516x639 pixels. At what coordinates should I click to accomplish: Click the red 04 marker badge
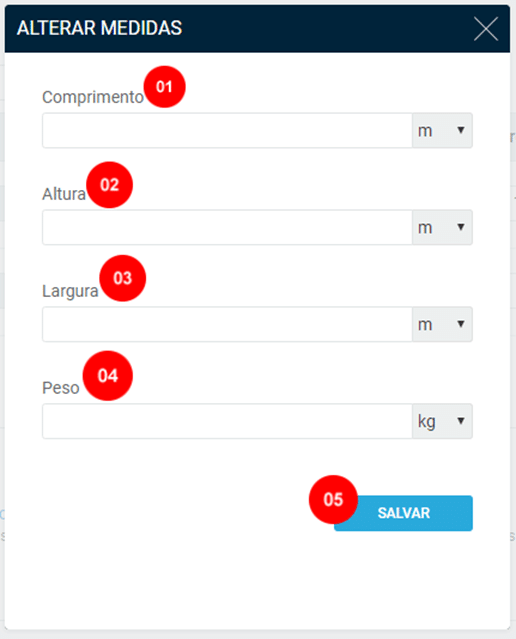(x=108, y=375)
